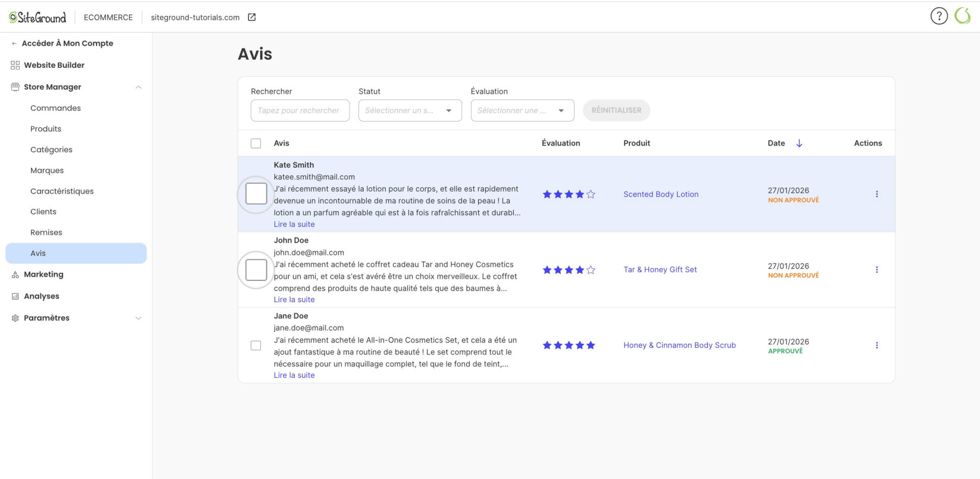Select the Jane Doe review checkbox

(x=256, y=346)
